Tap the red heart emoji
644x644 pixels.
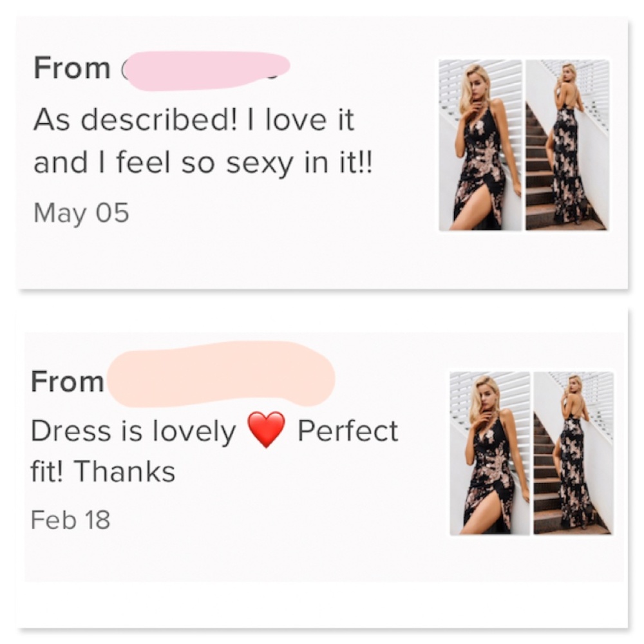[266, 430]
